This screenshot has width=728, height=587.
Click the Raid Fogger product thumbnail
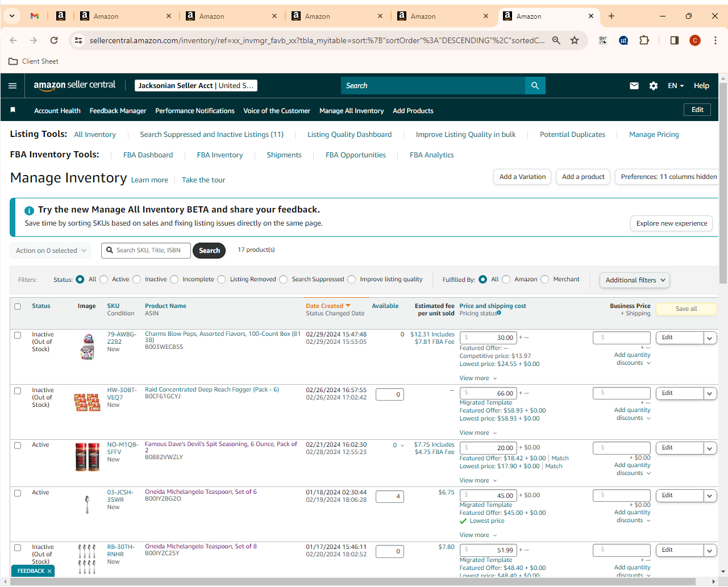pyautogui.click(x=88, y=402)
